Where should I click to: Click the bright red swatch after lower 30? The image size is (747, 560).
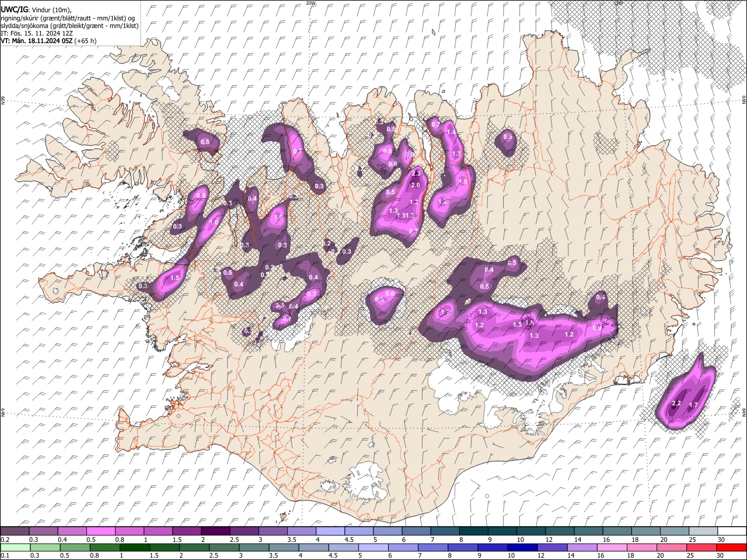click(731, 547)
